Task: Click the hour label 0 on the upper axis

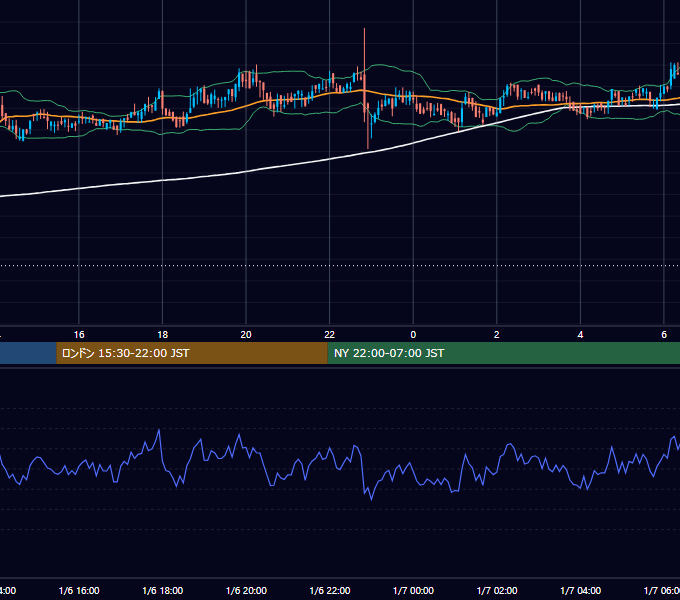Action: [413, 335]
